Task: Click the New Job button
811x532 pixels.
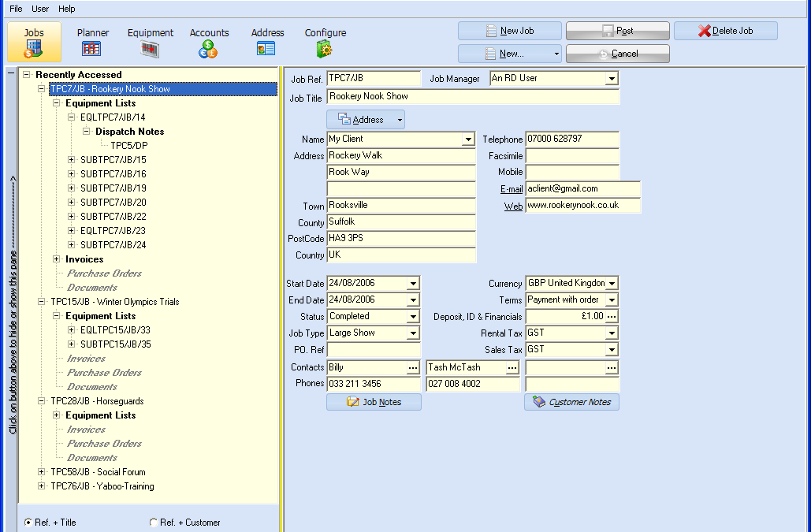Action: [510, 31]
